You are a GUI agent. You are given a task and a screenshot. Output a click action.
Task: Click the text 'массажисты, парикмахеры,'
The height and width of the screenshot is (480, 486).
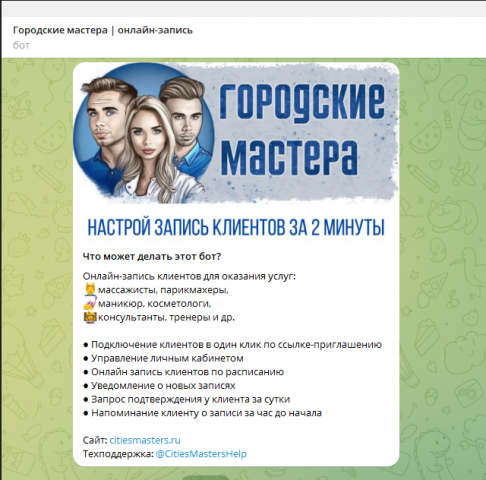click(163, 290)
